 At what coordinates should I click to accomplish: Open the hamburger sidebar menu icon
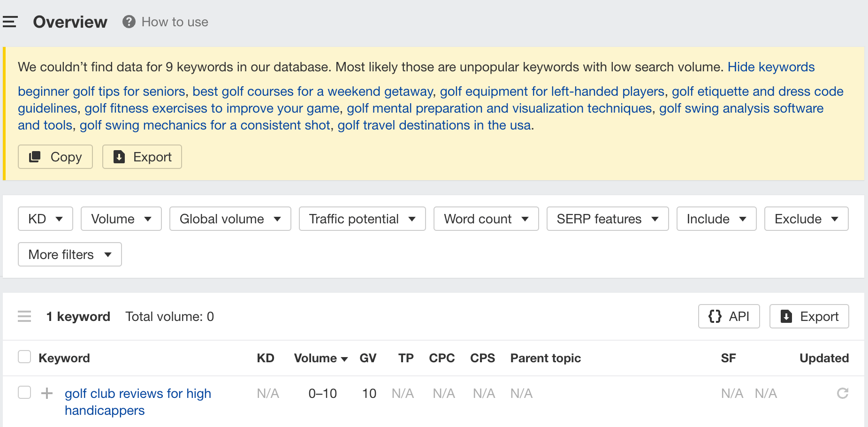10,22
